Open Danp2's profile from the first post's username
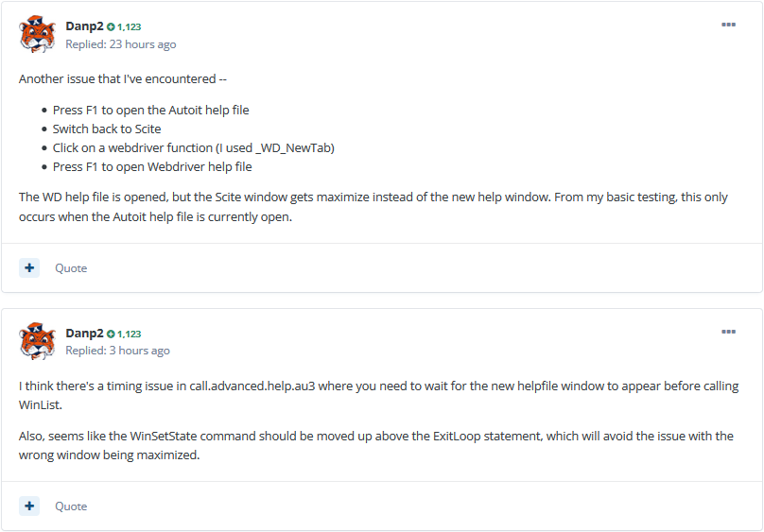The image size is (764, 532). [x=84, y=26]
